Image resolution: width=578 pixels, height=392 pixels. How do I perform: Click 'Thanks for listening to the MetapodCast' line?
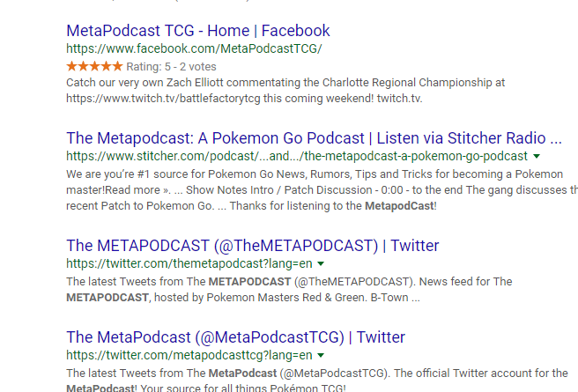click(251, 205)
